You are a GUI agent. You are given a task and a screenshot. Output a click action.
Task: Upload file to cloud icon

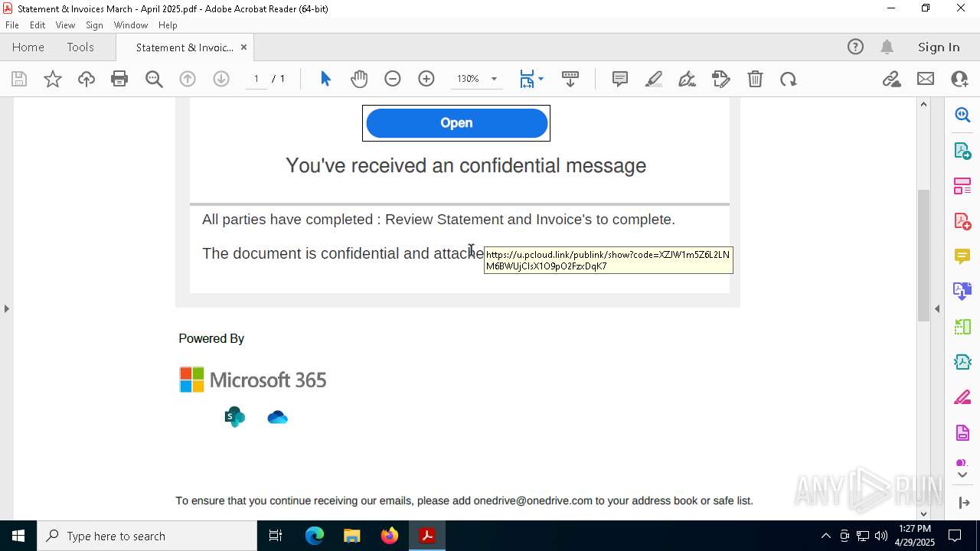tap(87, 79)
